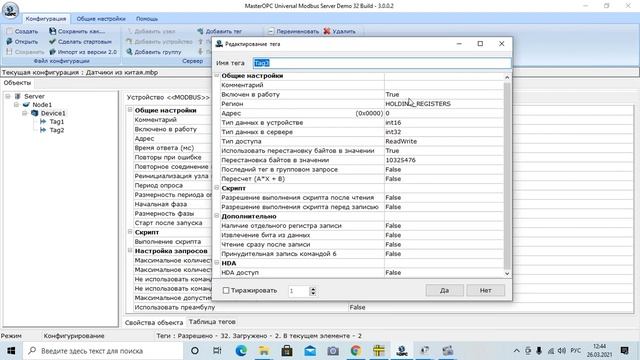Click volume icon in system tray

pos(562,351)
